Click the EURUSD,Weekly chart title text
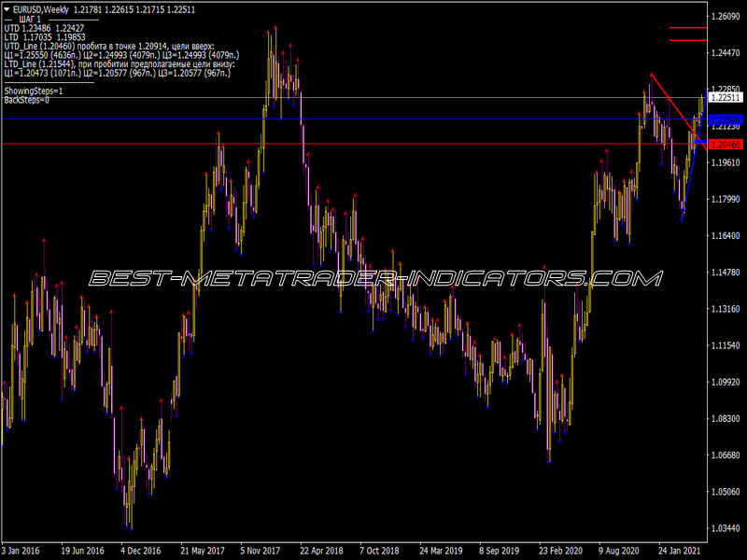Image resolution: width=747 pixels, height=560 pixels. tap(40, 9)
